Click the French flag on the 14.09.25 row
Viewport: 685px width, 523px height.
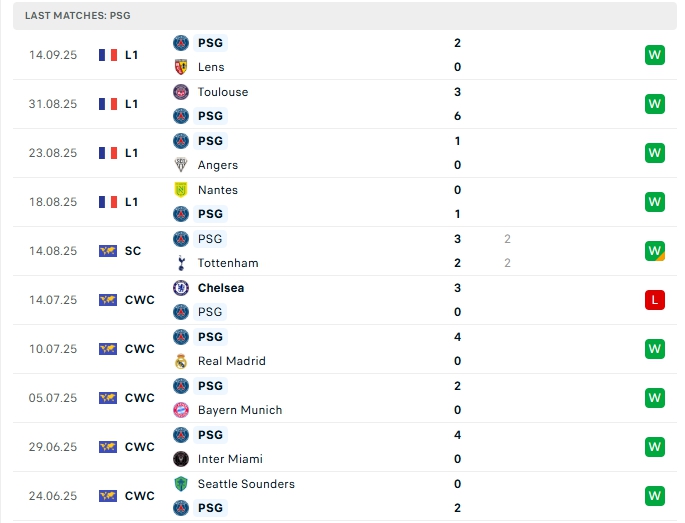point(108,55)
